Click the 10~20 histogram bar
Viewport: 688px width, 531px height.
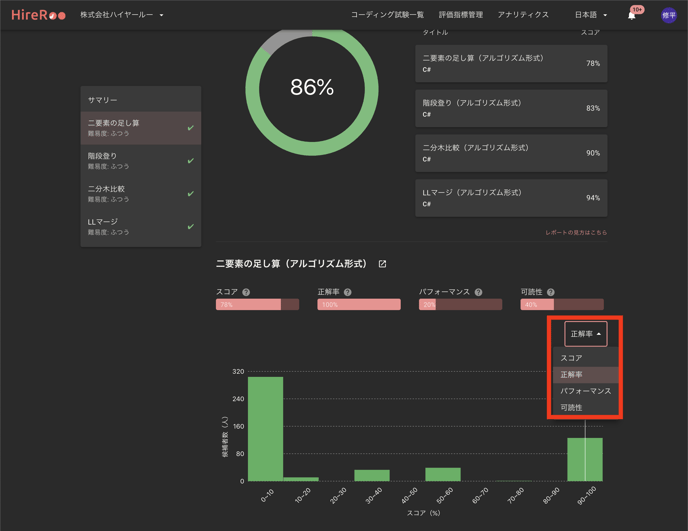pyautogui.click(x=301, y=479)
